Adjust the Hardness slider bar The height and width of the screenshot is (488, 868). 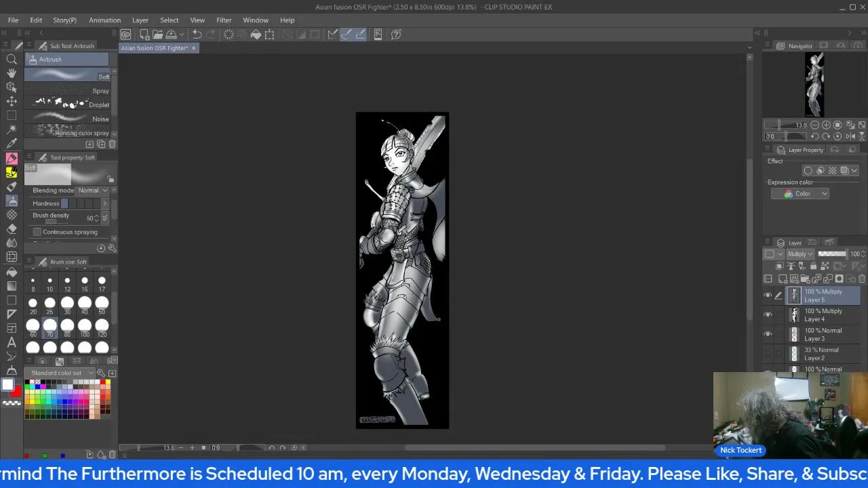pos(80,203)
